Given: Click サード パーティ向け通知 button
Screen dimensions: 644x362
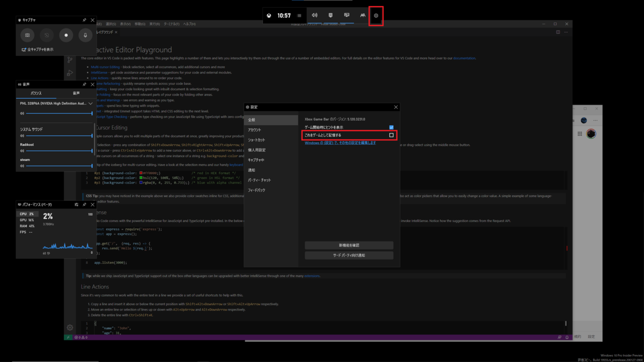Looking at the screenshot, I should [349, 255].
